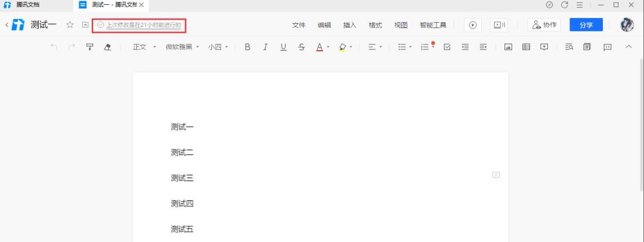Insert a table
The image size is (644, 242).
coord(526,47)
